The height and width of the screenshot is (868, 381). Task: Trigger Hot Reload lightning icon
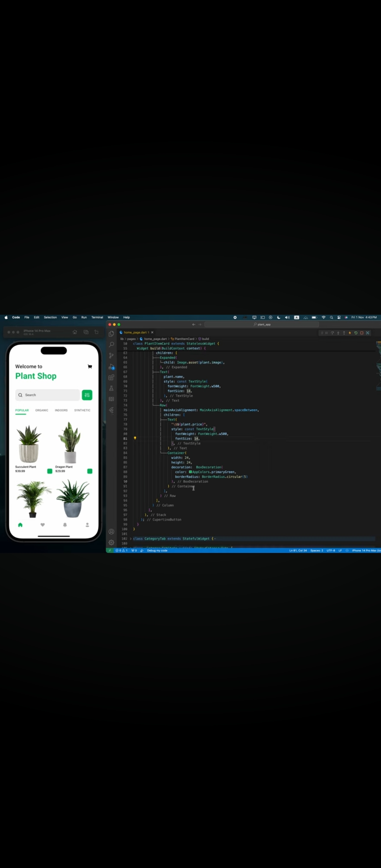(350, 333)
